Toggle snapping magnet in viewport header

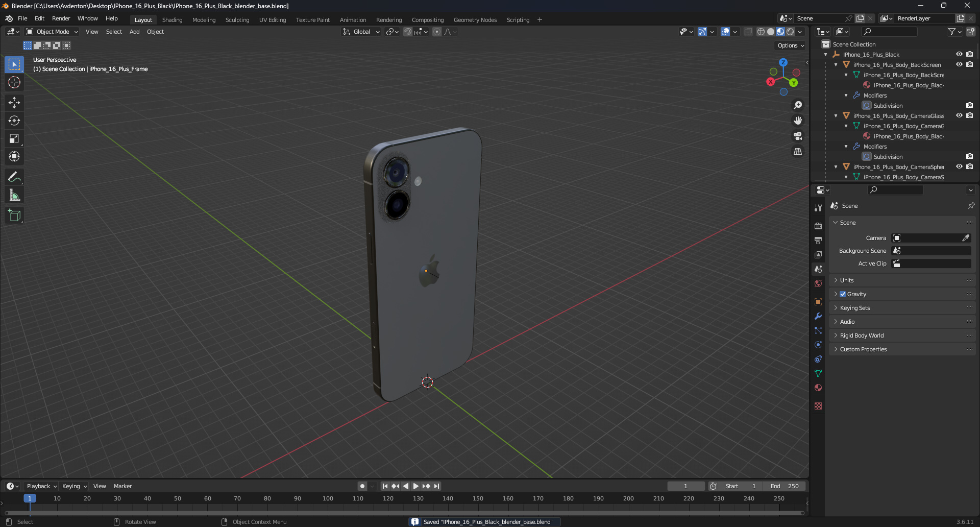pos(408,32)
